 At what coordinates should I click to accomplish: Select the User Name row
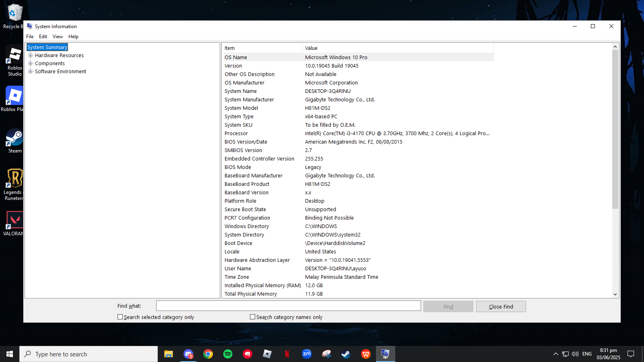pyautogui.click(x=358, y=269)
